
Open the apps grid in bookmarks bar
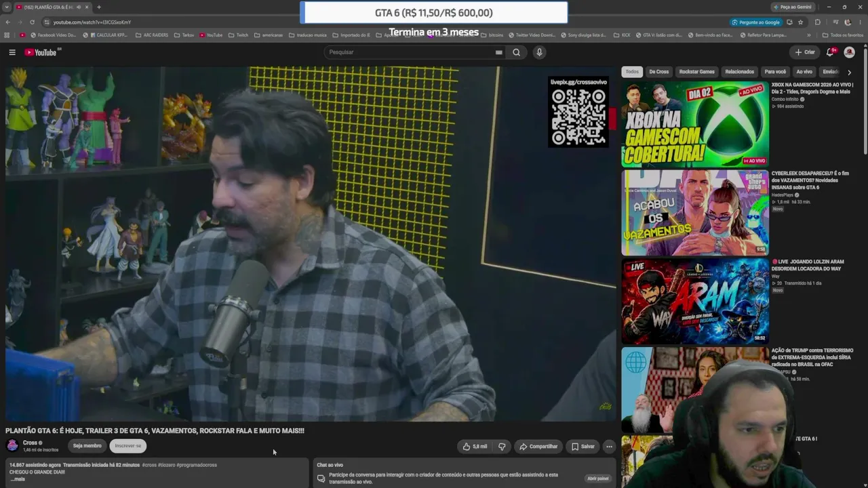[x=7, y=35]
